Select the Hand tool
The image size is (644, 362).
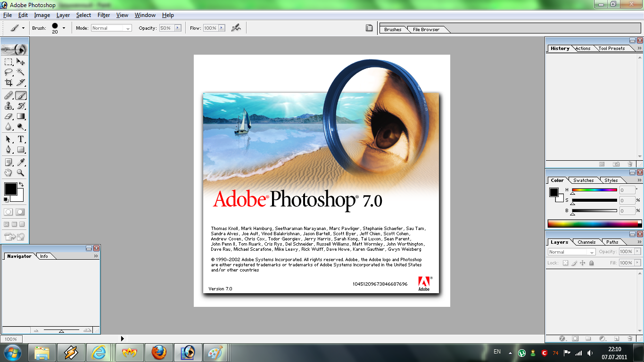(x=8, y=173)
